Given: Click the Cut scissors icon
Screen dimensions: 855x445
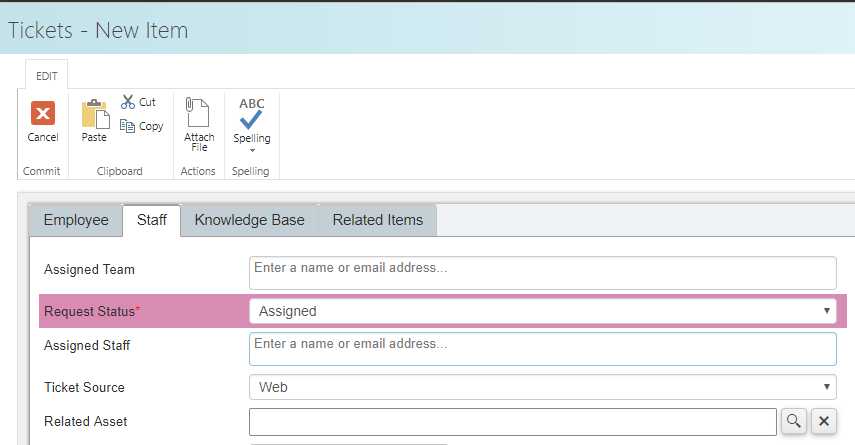Looking at the screenshot, I should click(128, 102).
